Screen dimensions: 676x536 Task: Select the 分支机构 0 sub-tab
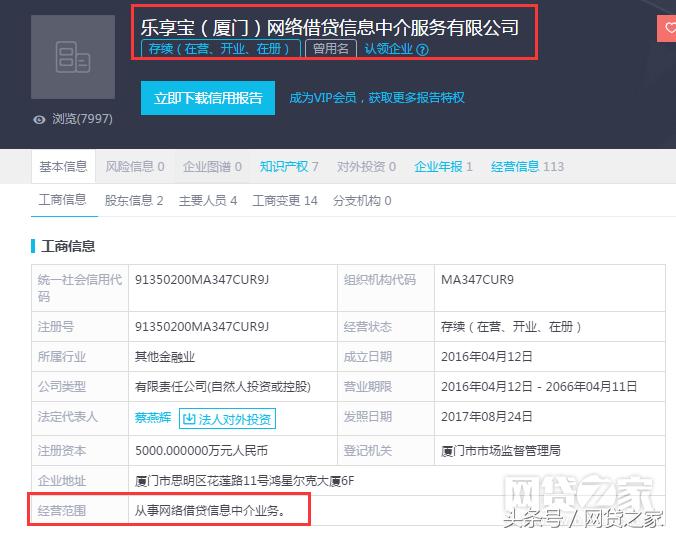click(362, 201)
